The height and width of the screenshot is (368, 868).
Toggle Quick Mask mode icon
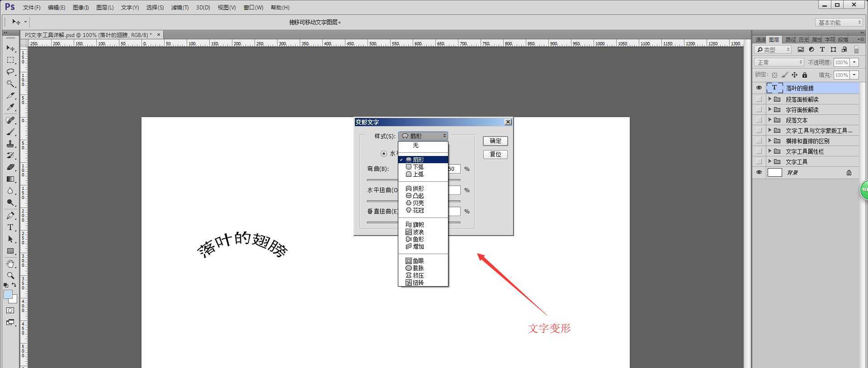pos(10,311)
